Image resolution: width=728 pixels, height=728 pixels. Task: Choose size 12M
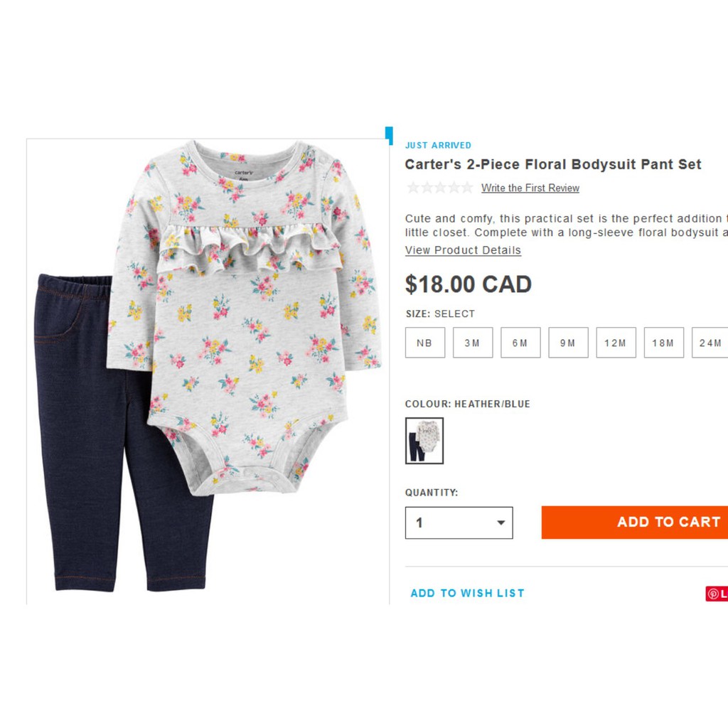(x=616, y=343)
